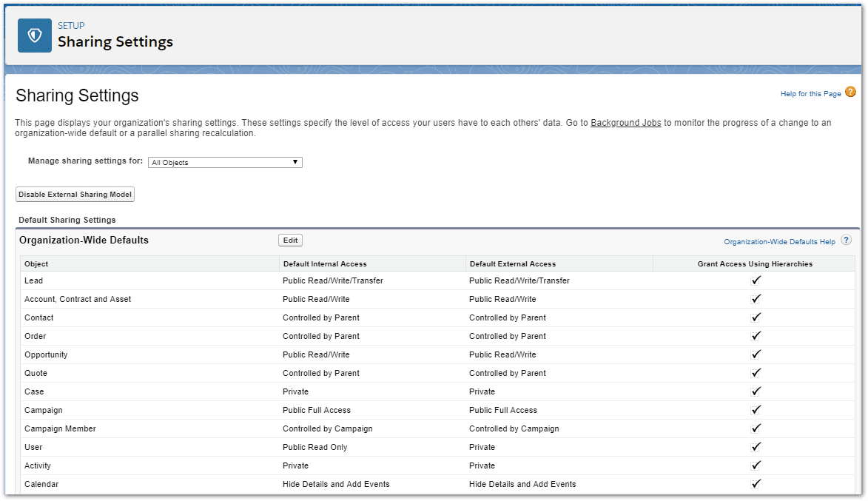The image size is (868, 501).
Task: Toggle hierarchy access checkmark for Case
Action: [756, 391]
